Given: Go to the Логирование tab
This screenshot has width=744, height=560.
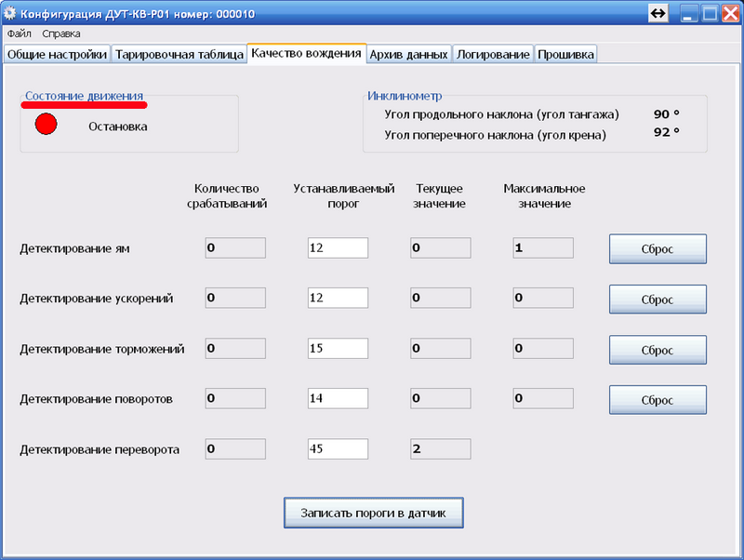Looking at the screenshot, I should point(493,54).
